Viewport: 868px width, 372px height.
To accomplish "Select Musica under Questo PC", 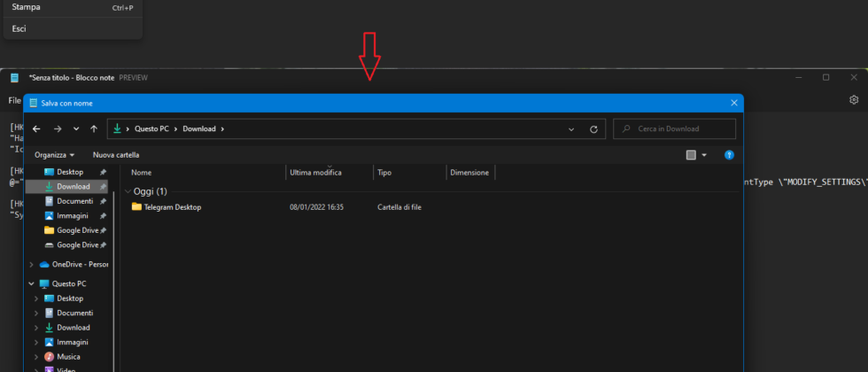I will pos(69,356).
